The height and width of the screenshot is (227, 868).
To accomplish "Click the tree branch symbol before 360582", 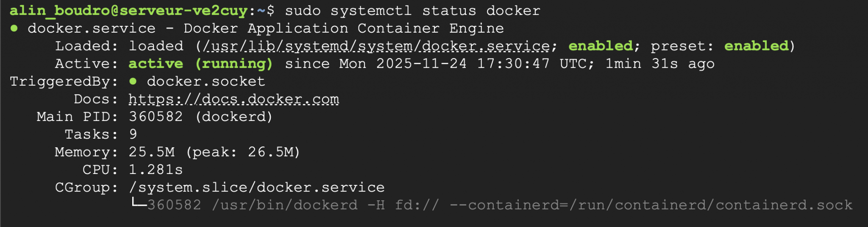I will pos(138,204).
